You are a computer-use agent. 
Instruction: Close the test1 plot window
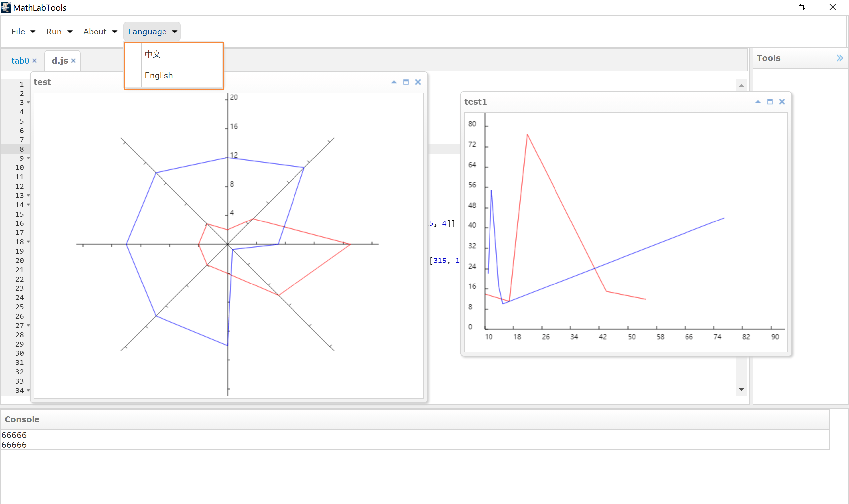click(782, 101)
